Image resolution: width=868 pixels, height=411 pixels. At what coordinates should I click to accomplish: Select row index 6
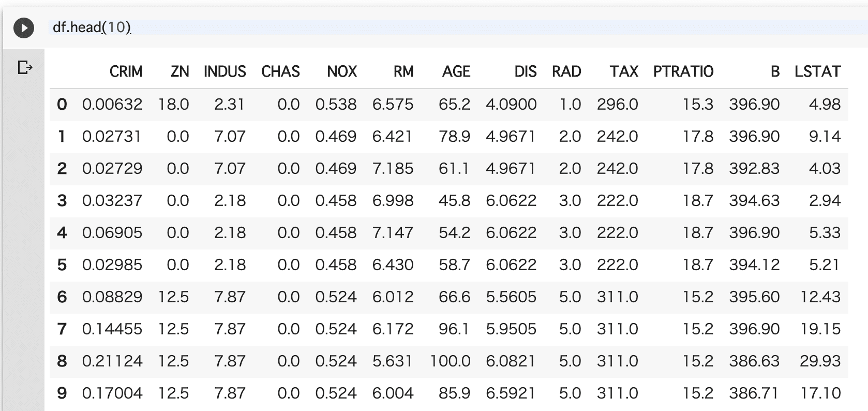pyautogui.click(x=62, y=297)
